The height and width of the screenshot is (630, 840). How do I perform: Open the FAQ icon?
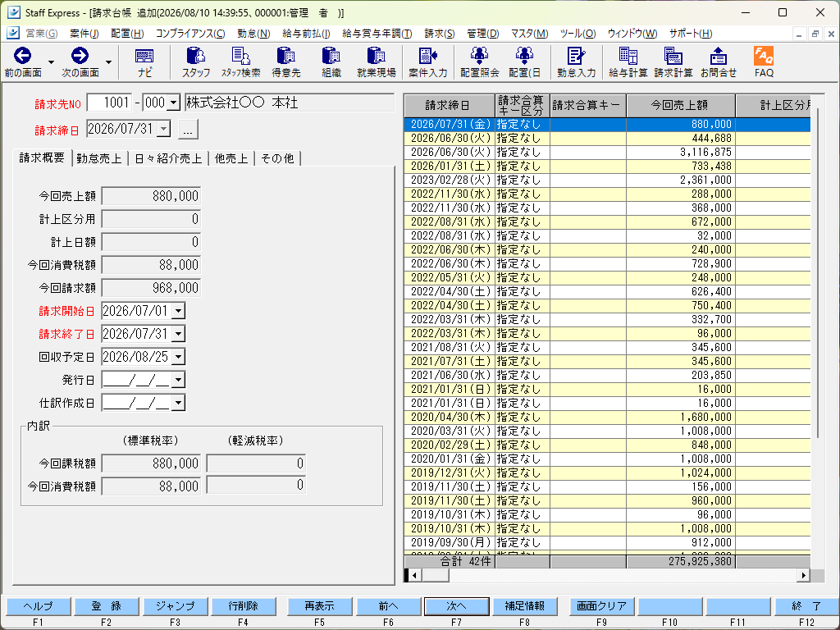click(764, 62)
